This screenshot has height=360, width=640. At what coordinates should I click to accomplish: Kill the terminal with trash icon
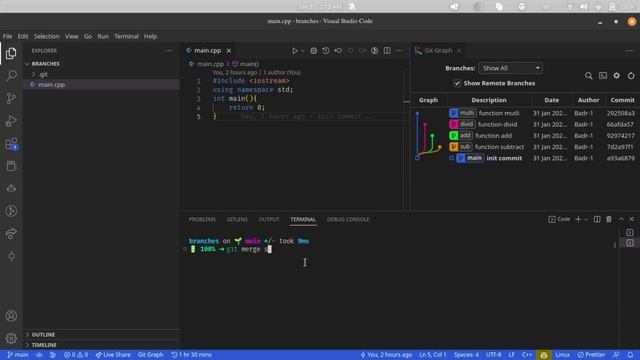[x=609, y=220]
